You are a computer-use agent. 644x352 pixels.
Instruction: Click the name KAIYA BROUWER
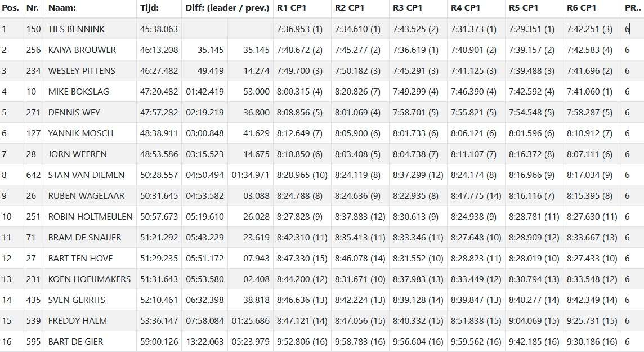82,50
